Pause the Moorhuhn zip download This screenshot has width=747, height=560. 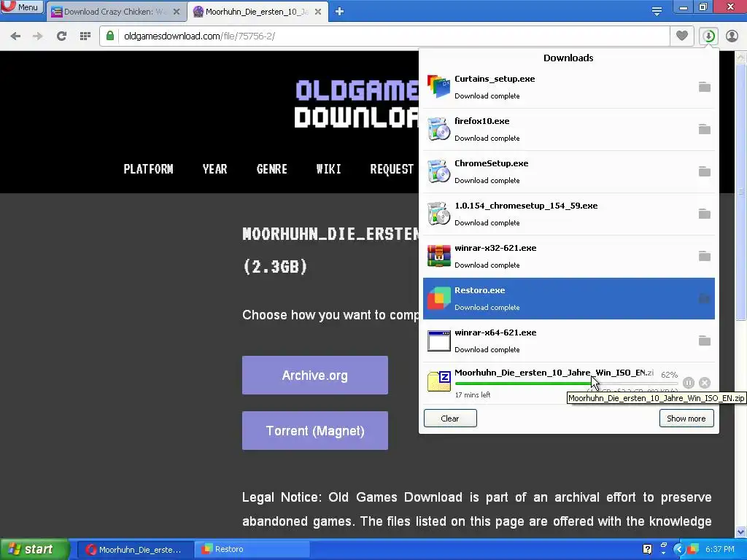(x=689, y=383)
